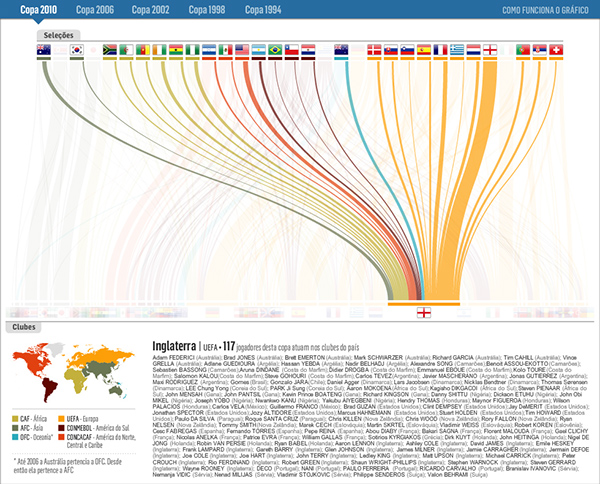
Task: Click the Greece team flag
Action: coord(457,50)
